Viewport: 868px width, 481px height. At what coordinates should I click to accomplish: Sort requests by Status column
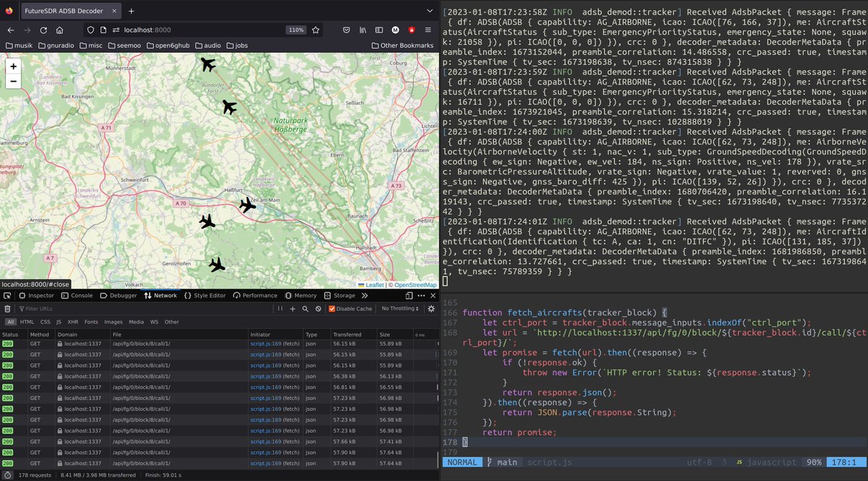click(x=14, y=335)
